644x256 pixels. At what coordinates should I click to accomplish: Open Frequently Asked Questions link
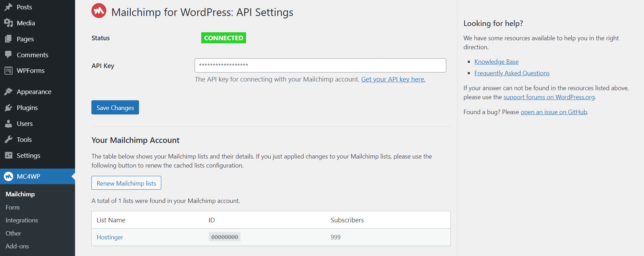[x=512, y=73]
